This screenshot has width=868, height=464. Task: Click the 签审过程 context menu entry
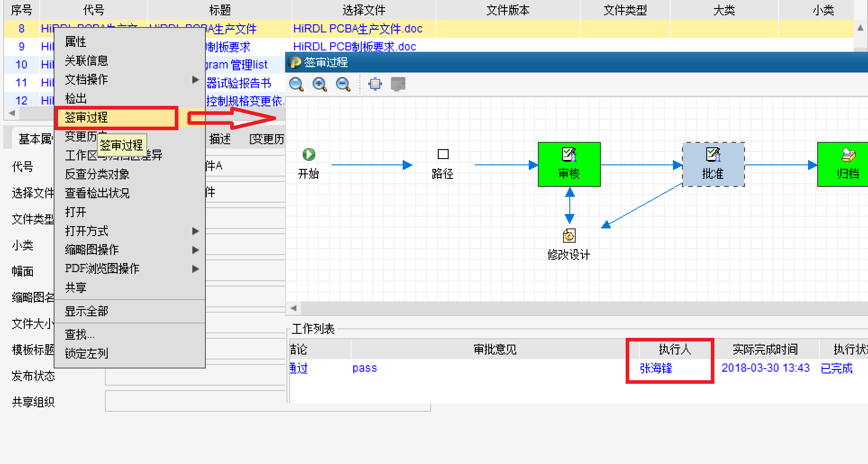pos(116,118)
